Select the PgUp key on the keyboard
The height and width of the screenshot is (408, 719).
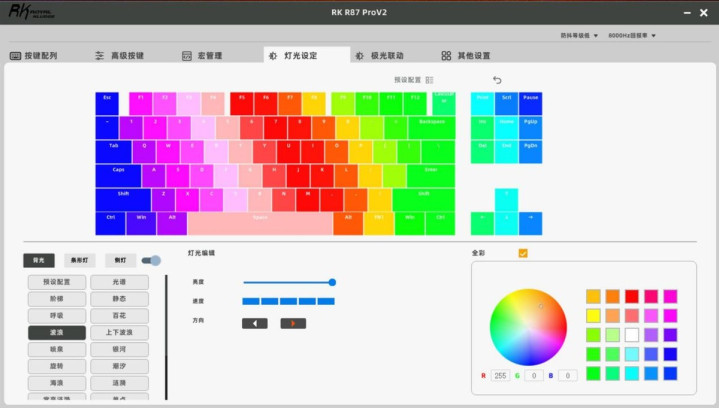point(531,127)
